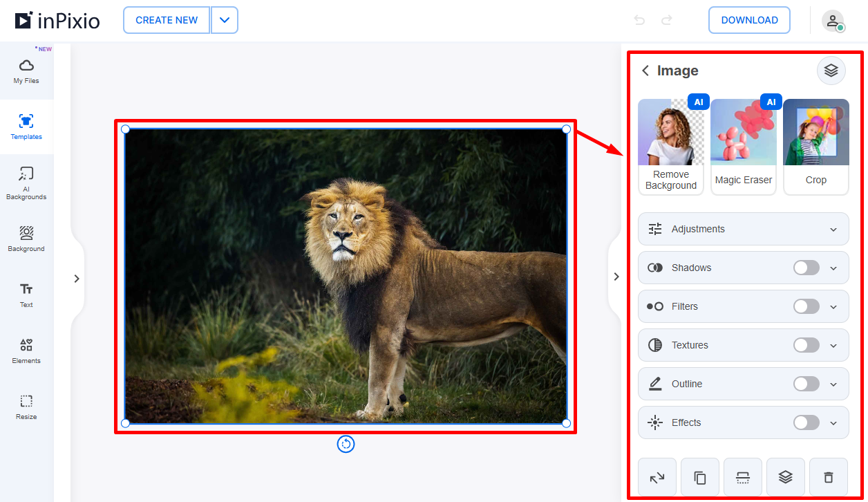
Task: Click the inPixio logo
Action: pos(57,21)
